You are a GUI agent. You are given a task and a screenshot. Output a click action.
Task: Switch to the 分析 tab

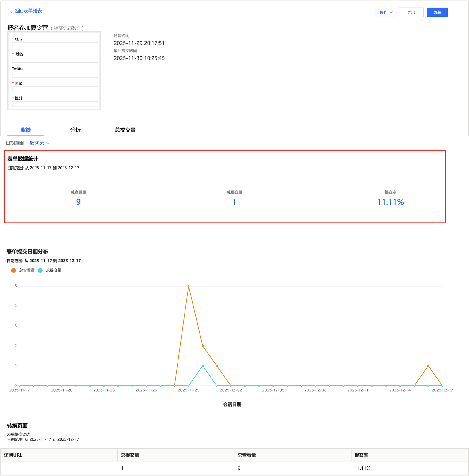coord(75,130)
